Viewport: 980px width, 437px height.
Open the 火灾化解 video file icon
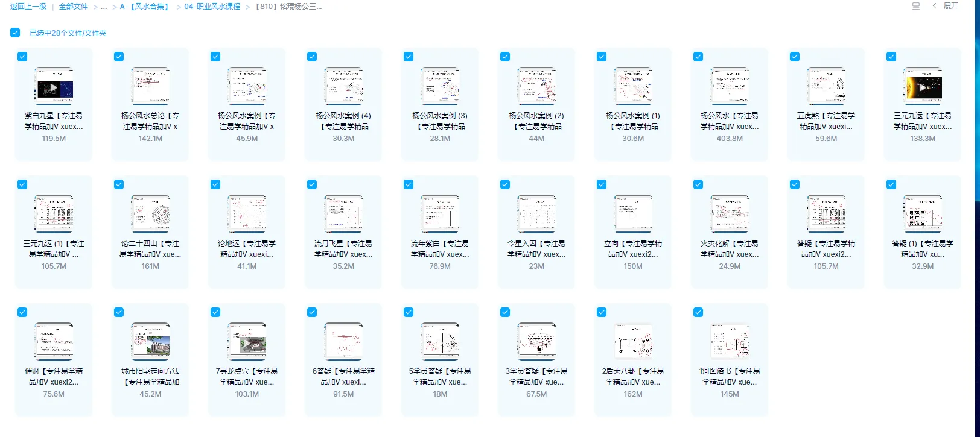(x=730, y=215)
